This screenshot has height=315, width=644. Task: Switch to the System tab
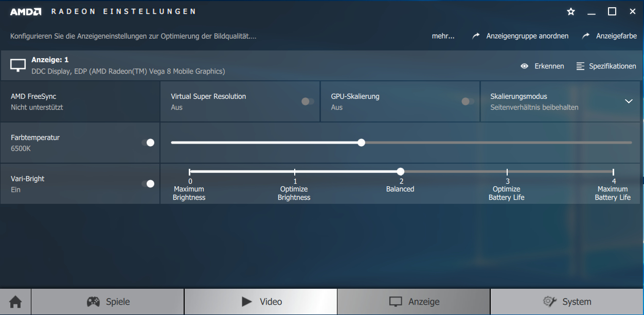[x=567, y=302]
